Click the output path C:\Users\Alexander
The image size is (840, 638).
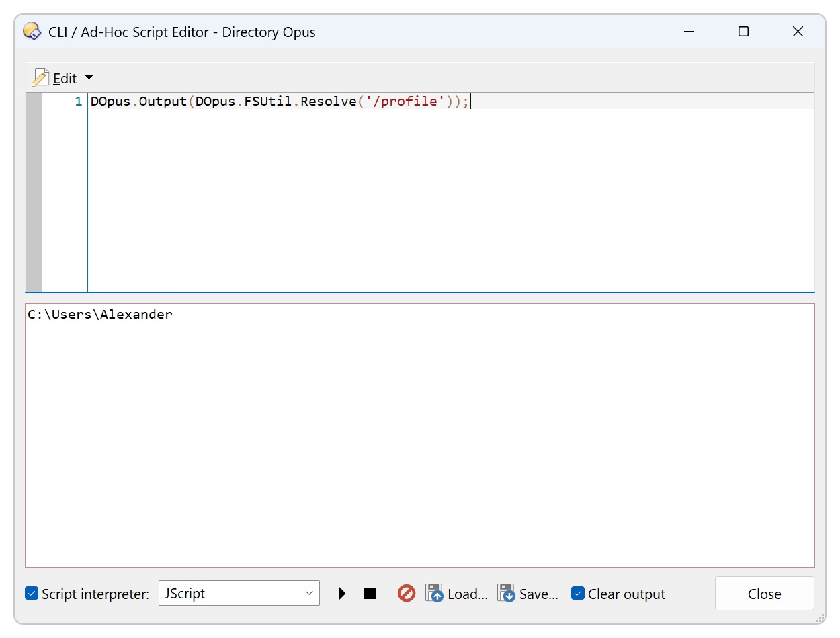click(x=100, y=314)
